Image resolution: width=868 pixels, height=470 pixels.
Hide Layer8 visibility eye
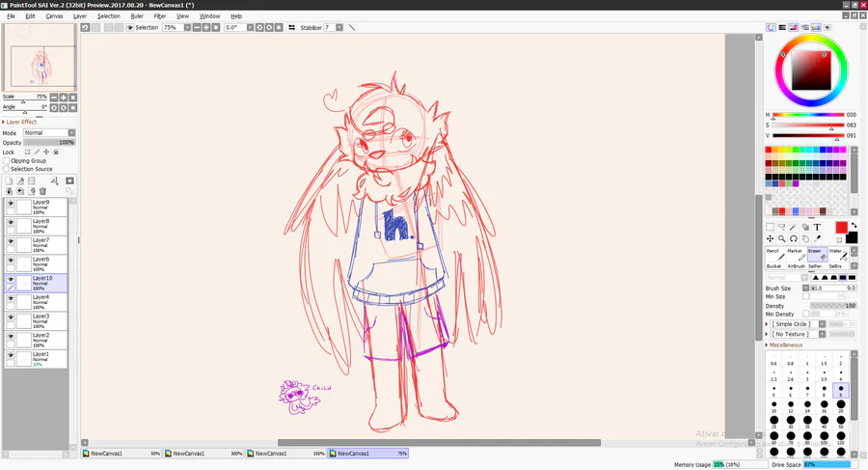coord(11,222)
